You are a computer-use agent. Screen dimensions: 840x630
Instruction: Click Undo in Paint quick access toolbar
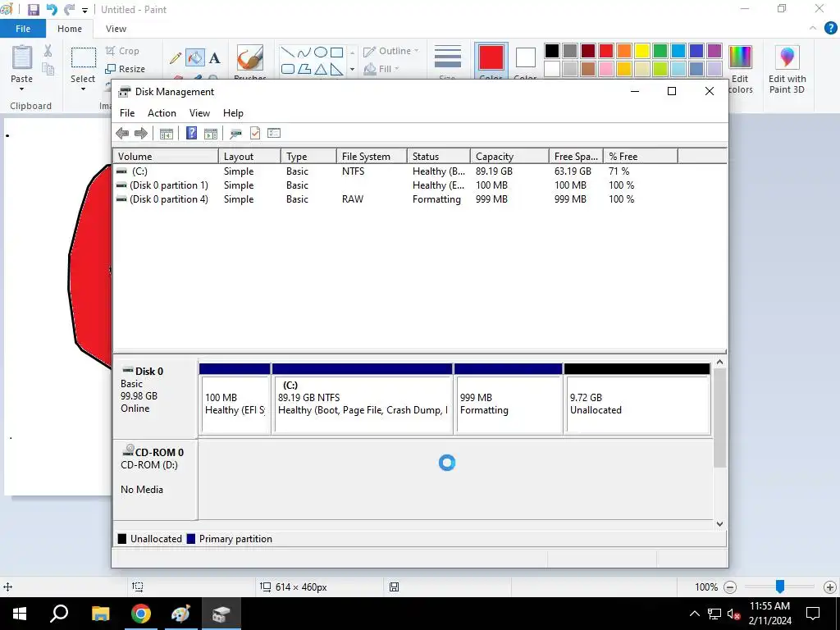pos(52,10)
